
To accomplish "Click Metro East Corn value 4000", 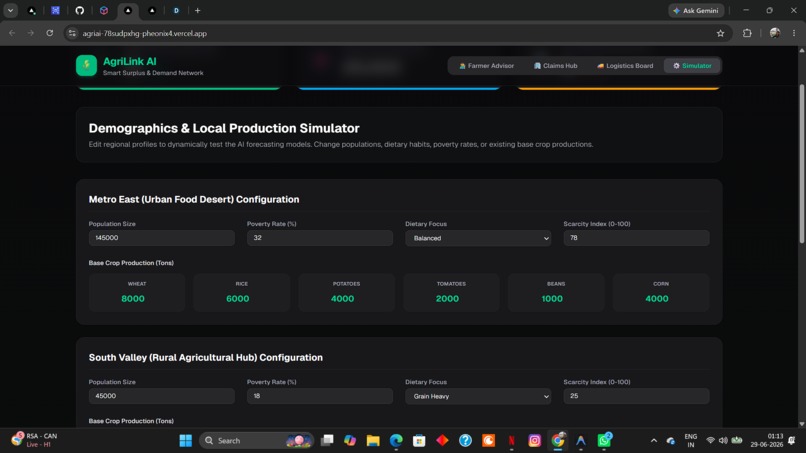I will [x=657, y=299].
